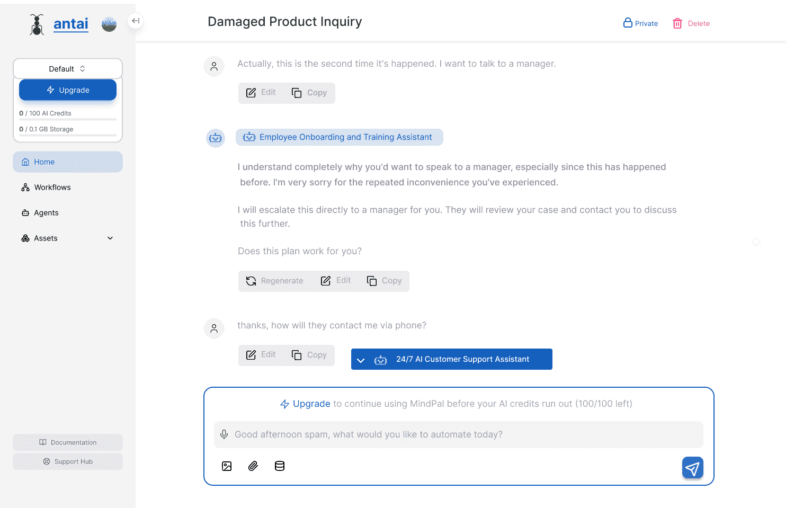Edit the assistant's response

click(x=336, y=281)
